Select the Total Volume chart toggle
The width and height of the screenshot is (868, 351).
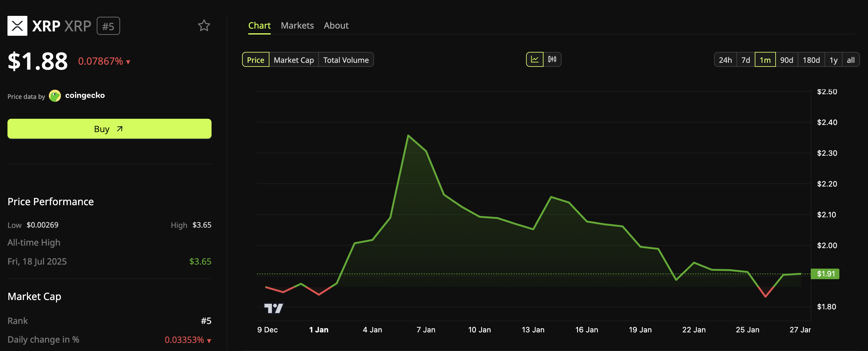click(x=346, y=60)
